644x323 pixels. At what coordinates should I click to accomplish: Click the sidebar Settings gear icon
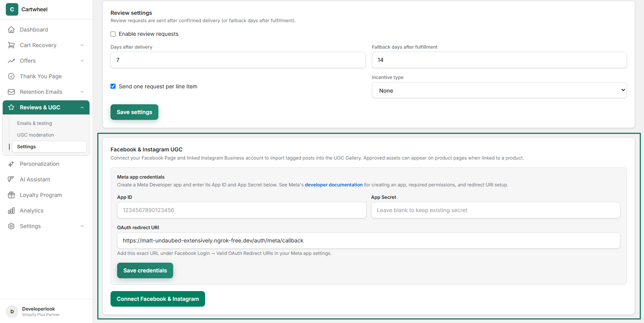click(11, 226)
